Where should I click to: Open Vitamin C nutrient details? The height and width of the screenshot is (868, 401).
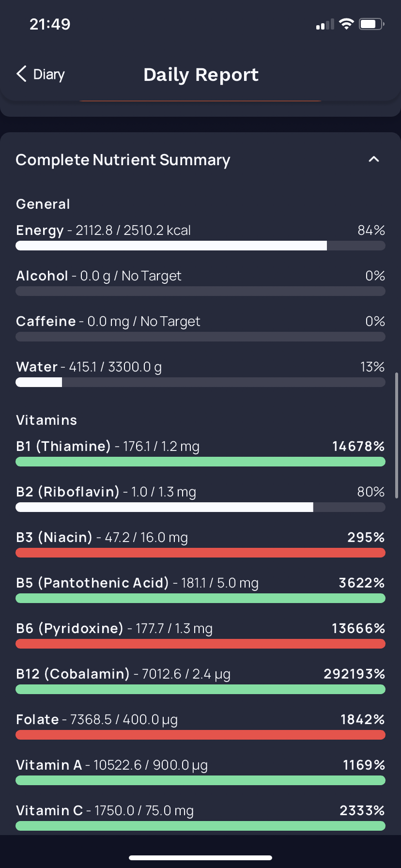point(200,817)
